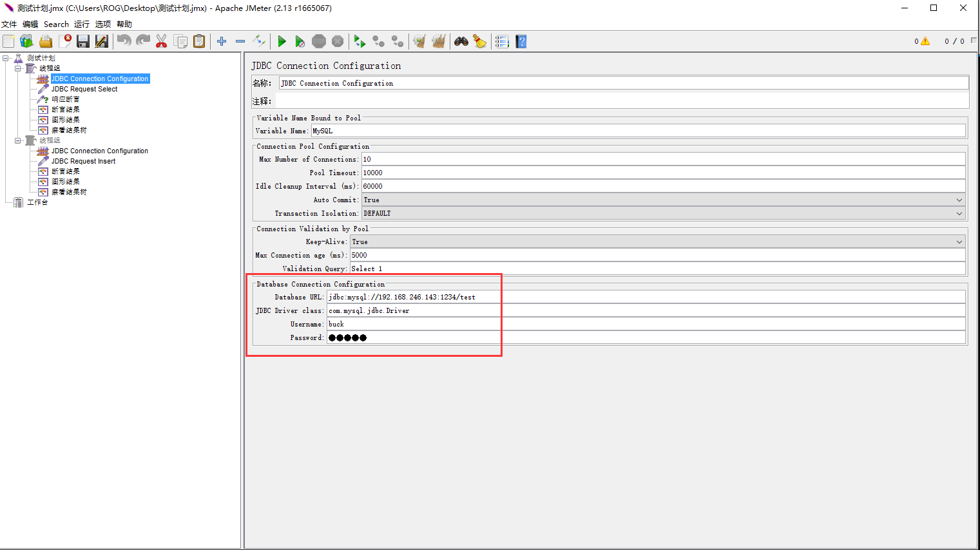Select the JDBC Request Select node
The image size is (980, 550).
click(x=84, y=89)
